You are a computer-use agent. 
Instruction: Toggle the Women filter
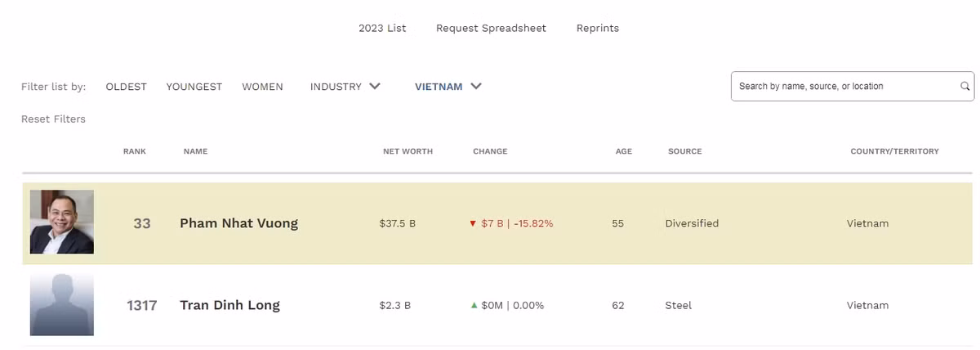pyautogui.click(x=262, y=87)
